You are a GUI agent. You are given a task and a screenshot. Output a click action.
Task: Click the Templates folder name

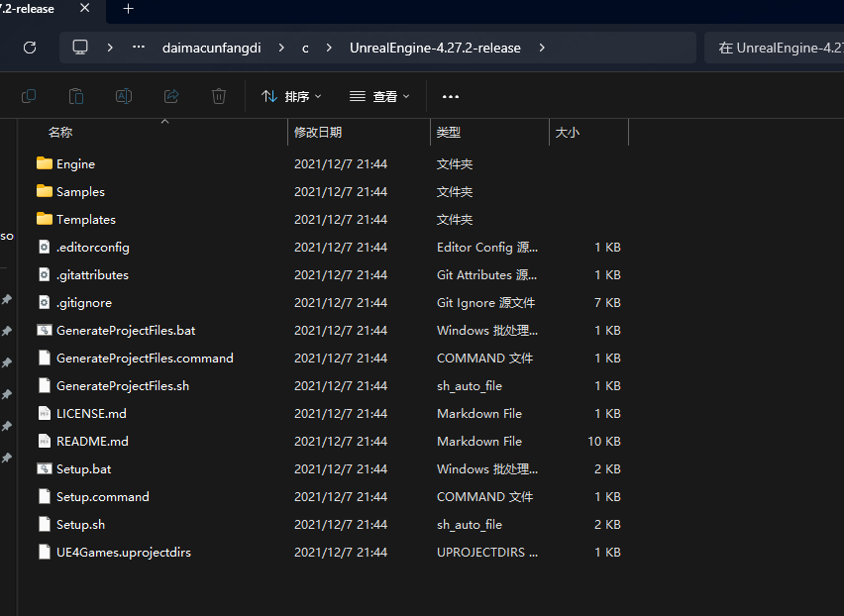coord(85,220)
